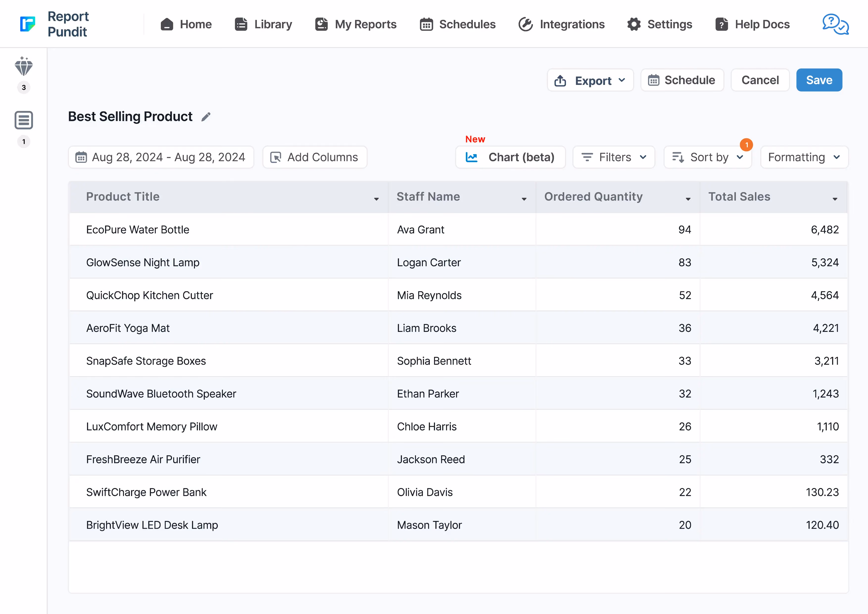Open the Library menu item
This screenshot has height=614, width=868.
[264, 24]
